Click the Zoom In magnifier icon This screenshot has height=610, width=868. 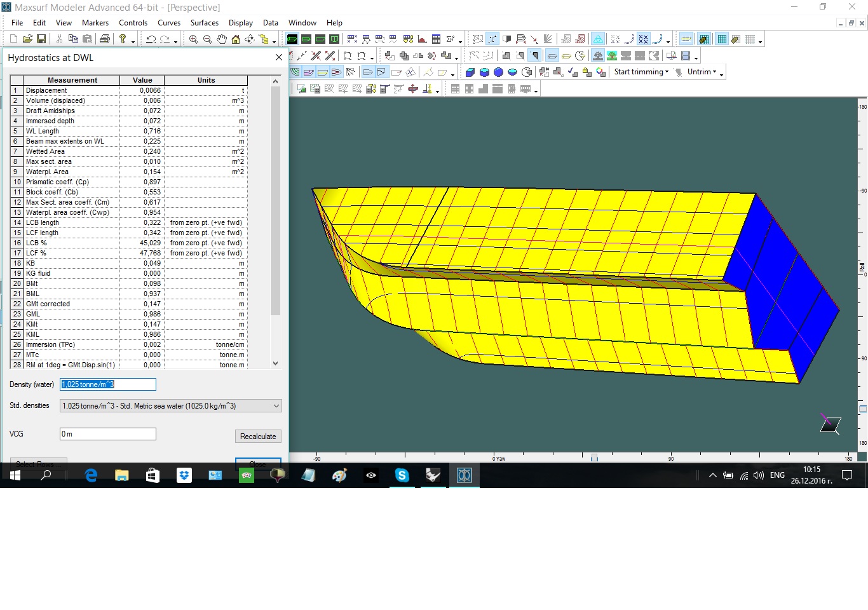pyautogui.click(x=193, y=39)
